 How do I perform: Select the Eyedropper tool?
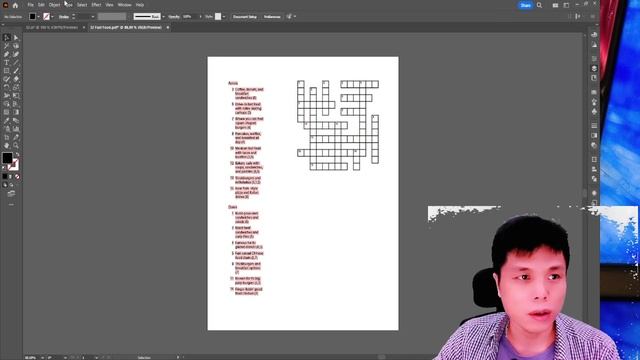[x=7, y=120]
